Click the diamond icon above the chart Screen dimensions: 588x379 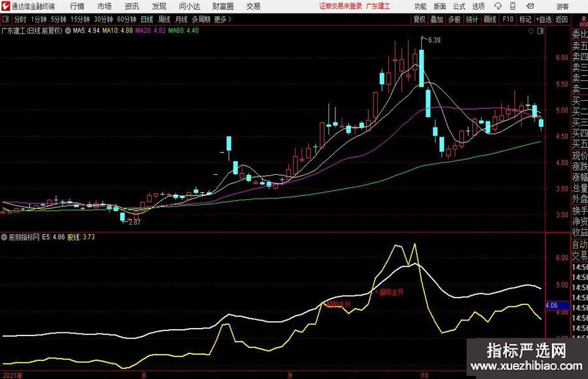[x=531, y=31]
